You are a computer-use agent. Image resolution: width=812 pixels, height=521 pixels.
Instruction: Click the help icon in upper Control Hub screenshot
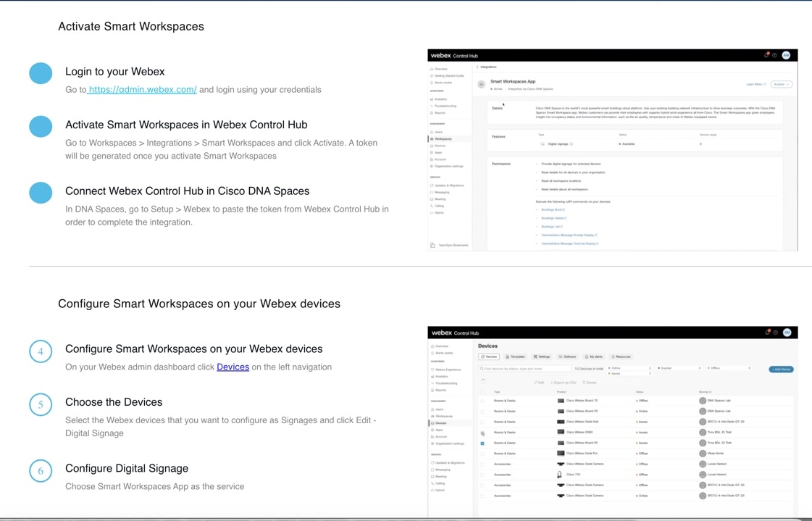[775, 55]
